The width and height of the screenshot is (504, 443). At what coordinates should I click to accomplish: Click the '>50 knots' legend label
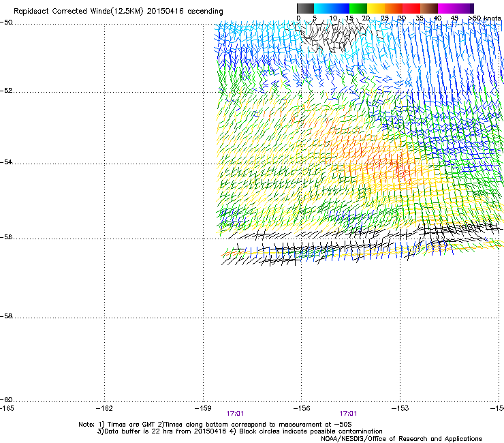click(484, 18)
